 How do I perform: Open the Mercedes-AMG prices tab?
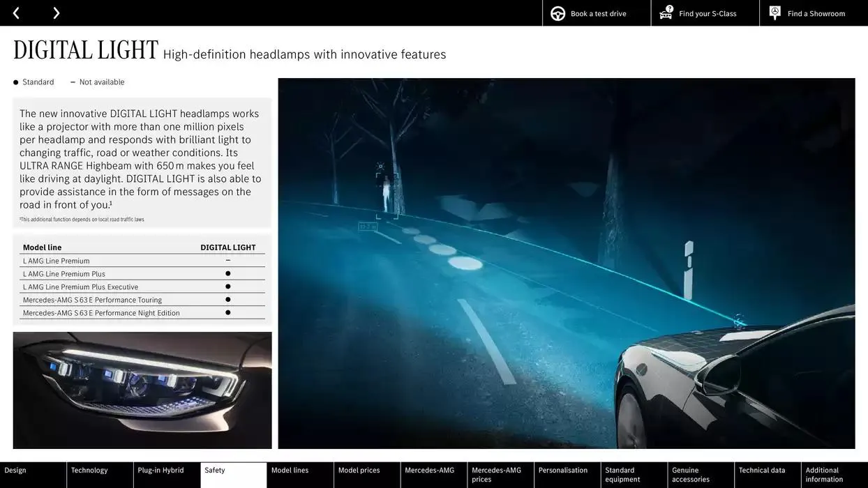500,475
